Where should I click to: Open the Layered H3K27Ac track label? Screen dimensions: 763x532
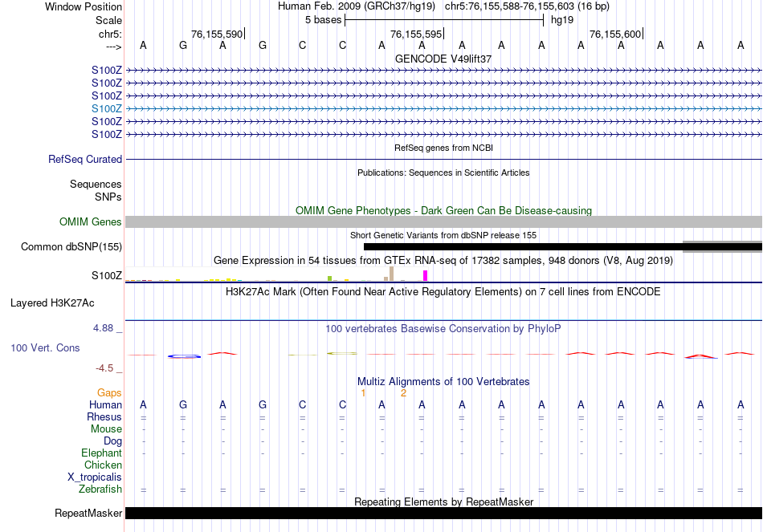(x=52, y=303)
